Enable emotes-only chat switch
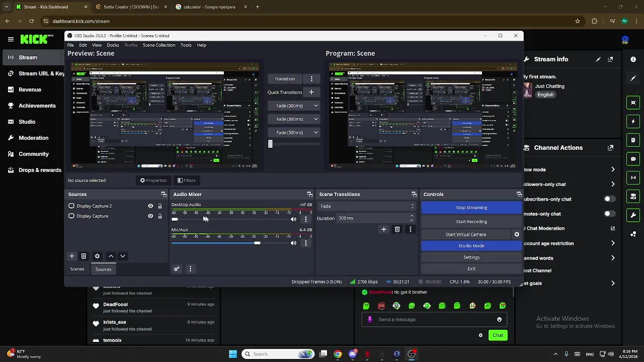644x362 pixels. [610, 214]
